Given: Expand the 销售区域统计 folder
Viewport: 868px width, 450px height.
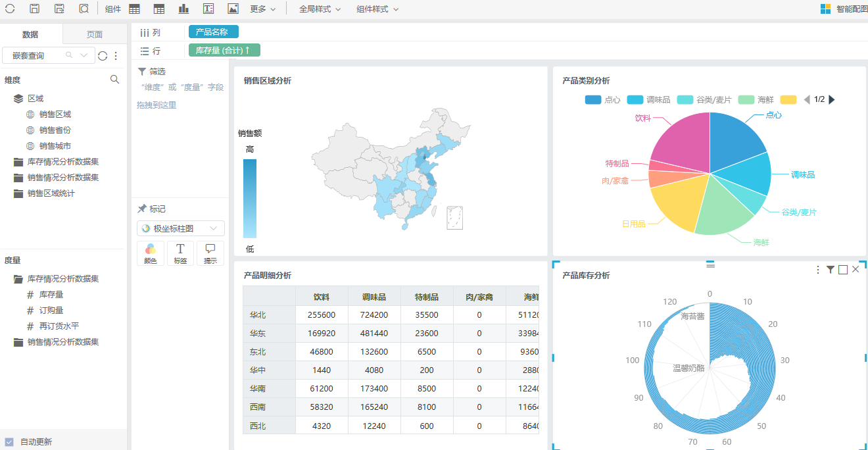Looking at the screenshot, I should point(18,193).
